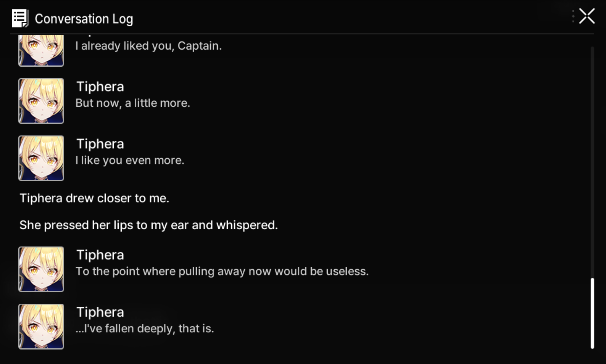This screenshot has height=364, width=606.
Task: Click the dialogue "I like you even more."
Action: pos(130,160)
